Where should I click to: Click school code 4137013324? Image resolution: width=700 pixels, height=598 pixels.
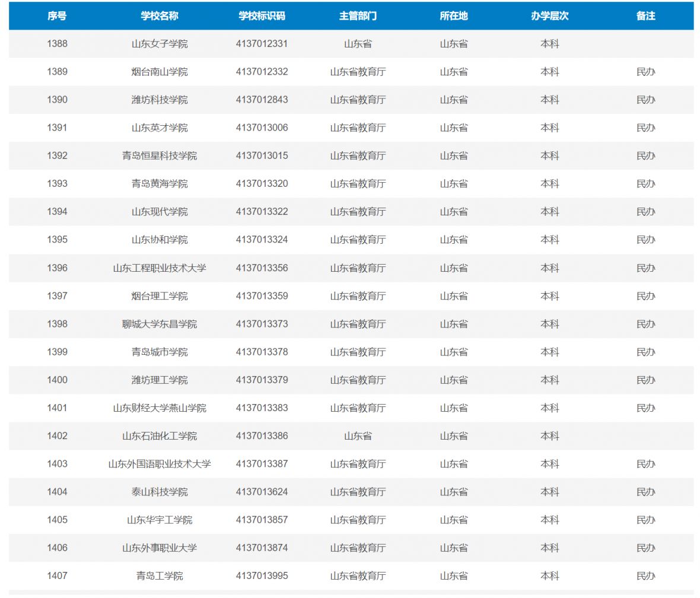pos(262,240)
